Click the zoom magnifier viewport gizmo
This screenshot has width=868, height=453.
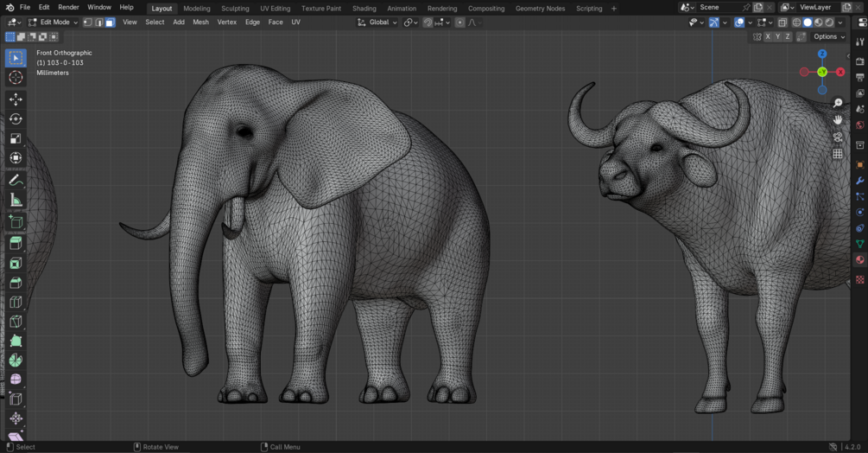pyautogui.click(x=838, y=103)
